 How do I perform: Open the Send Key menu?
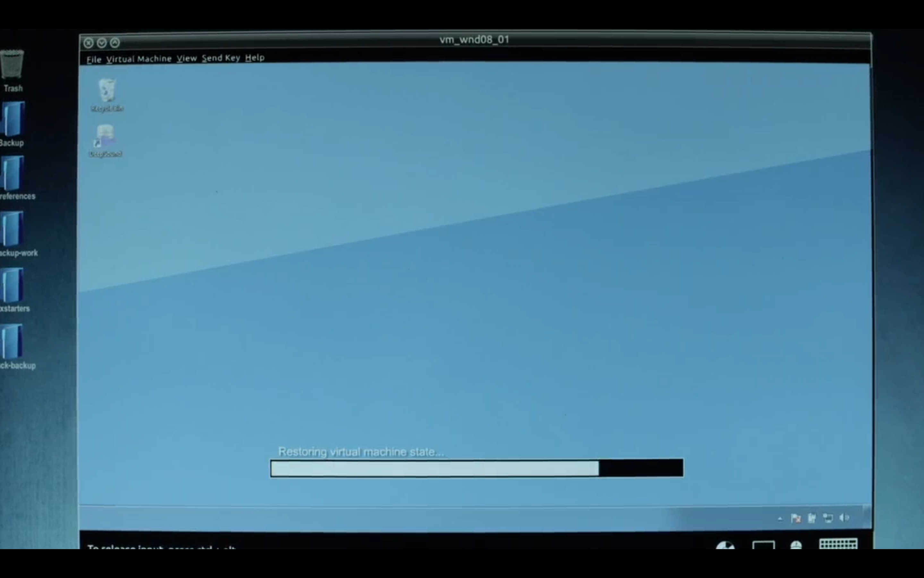(221, 58)
